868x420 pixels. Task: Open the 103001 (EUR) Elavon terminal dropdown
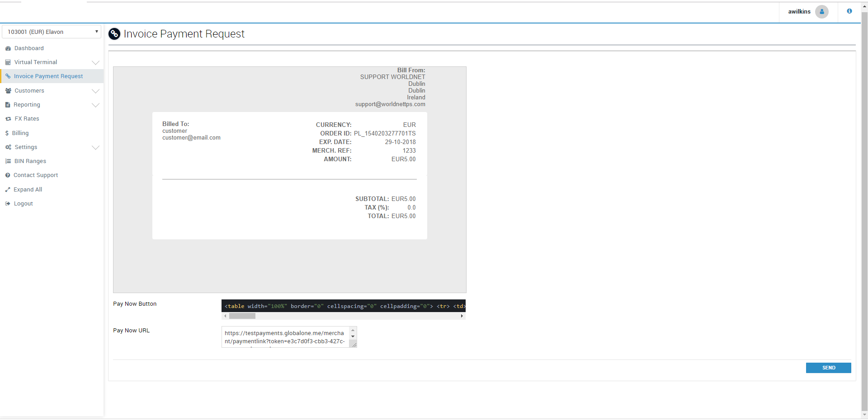pos(52,32)
